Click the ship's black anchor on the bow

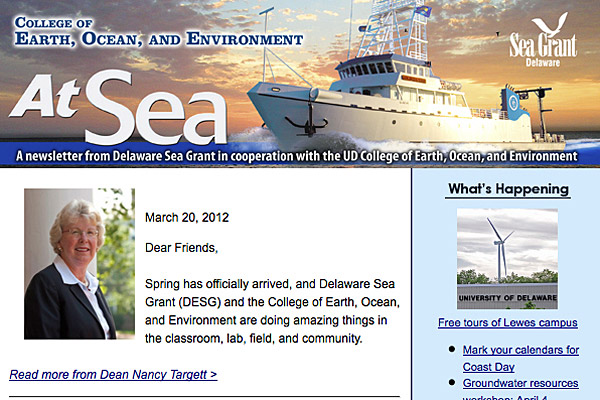(308, 117)
